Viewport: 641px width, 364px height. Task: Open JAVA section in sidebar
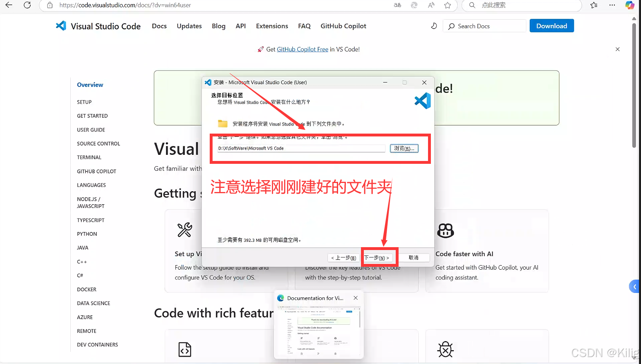[x=83, y=248]
